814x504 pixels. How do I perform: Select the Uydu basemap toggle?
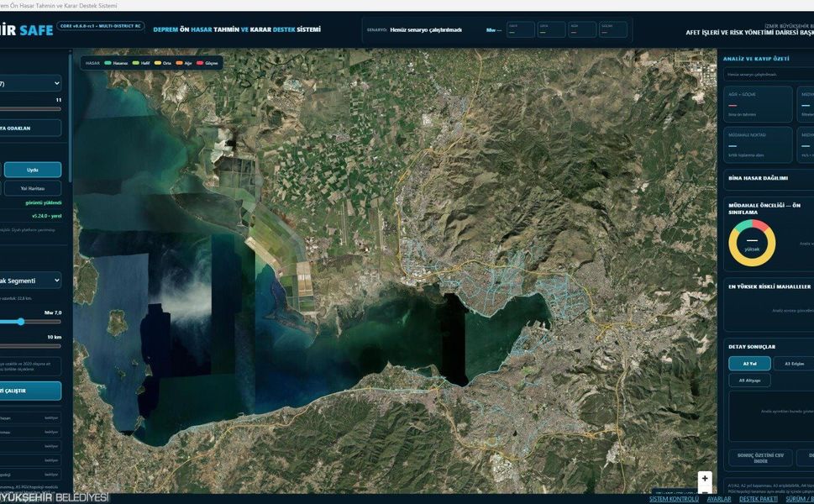click(x=33, y=170)
